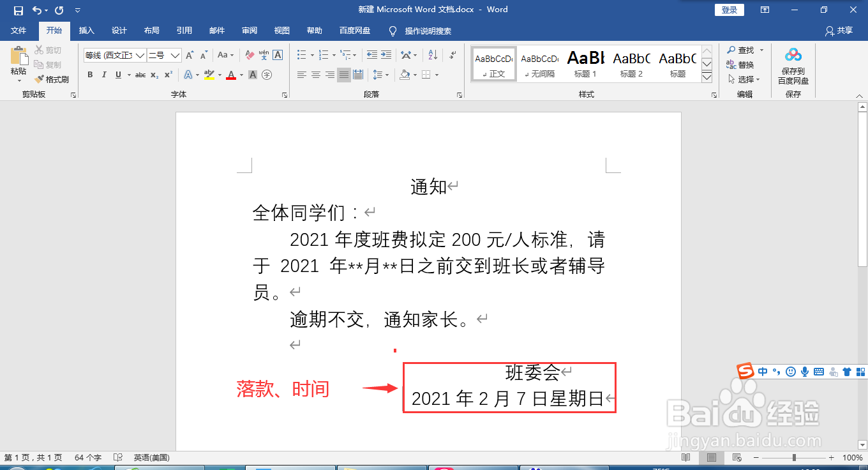Align text left
Image resolution: width=868 pixels, height=470 pixels.
coord(302,75)
